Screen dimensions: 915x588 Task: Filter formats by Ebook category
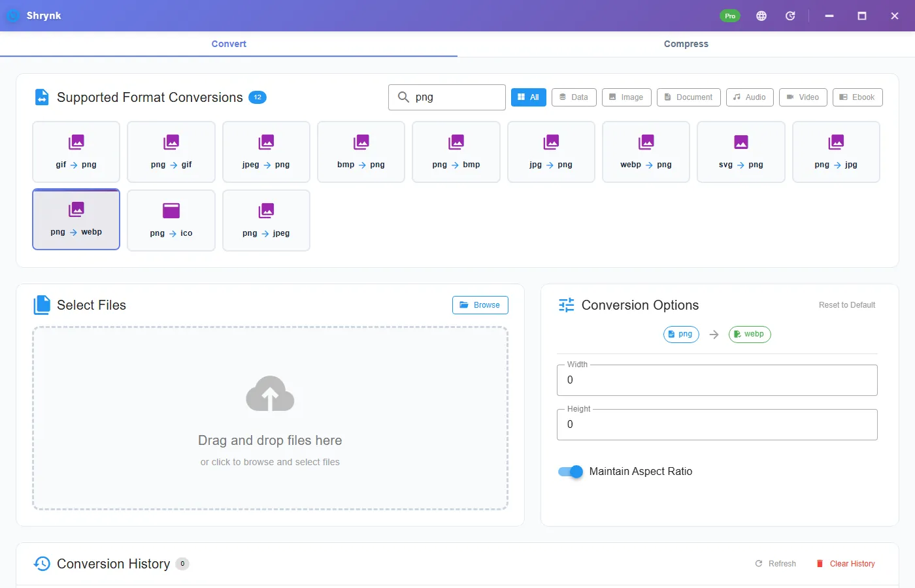pyautogui.click(x=857, y=97)
